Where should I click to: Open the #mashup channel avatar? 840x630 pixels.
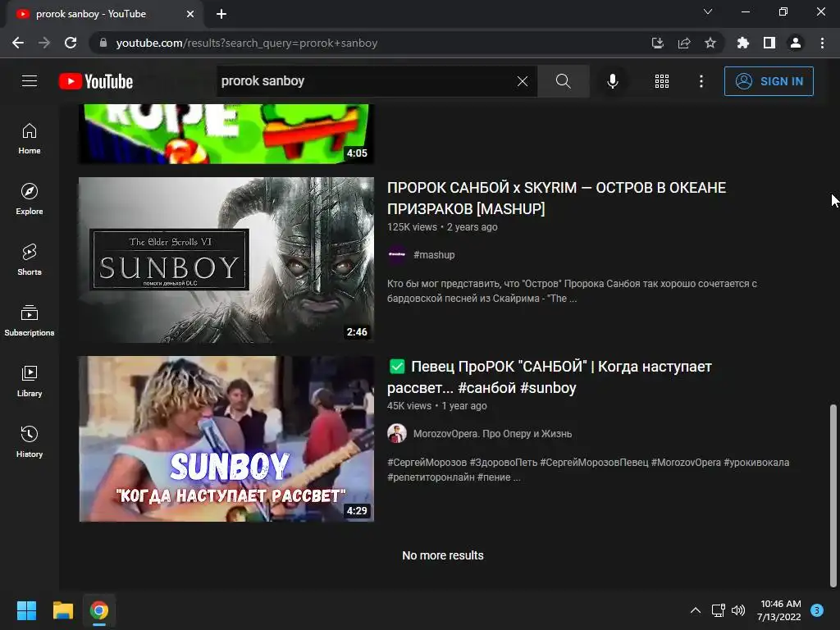[397, 255]
